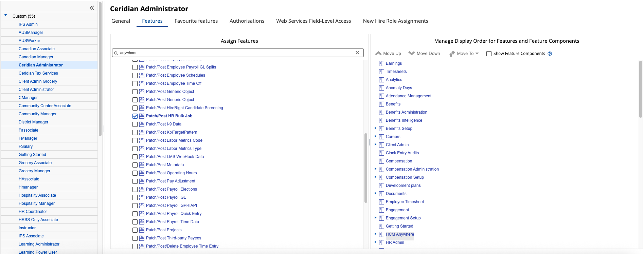644x254 pixels.
Task: Expand the HCM Anywhere feature
Action: (375, 234)
